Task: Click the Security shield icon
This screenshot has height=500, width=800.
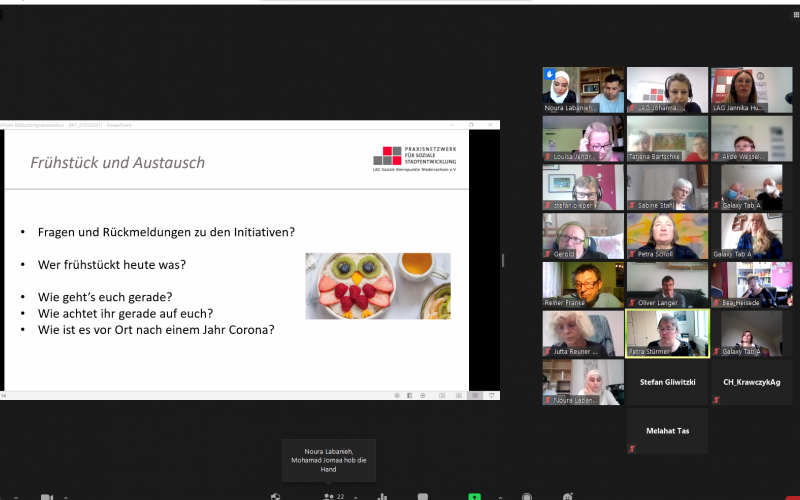Action: coord(276,496)
